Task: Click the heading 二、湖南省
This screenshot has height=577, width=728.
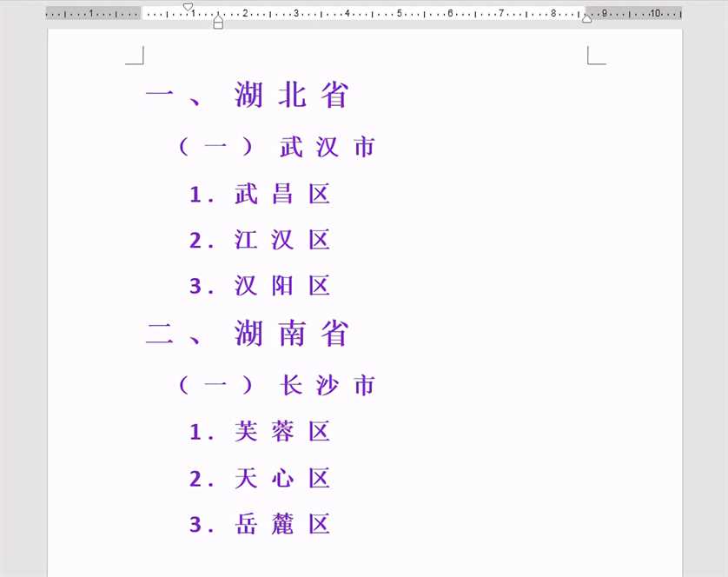Action: tap(247, 334)
